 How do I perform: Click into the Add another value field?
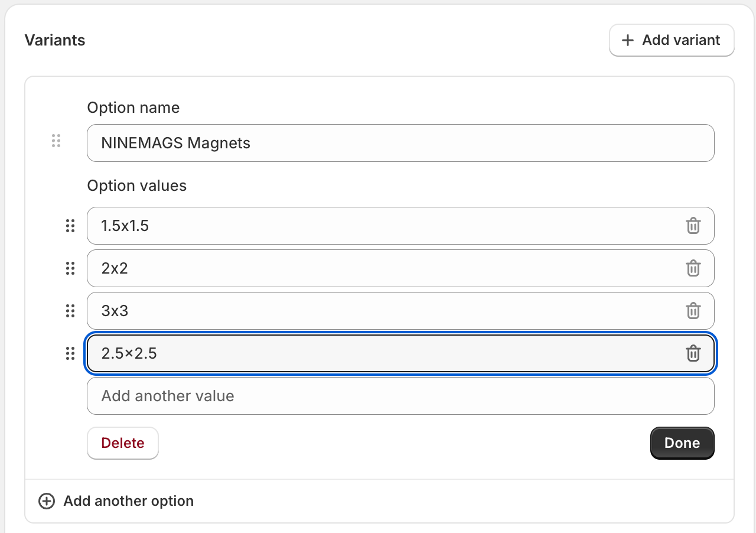400,396
